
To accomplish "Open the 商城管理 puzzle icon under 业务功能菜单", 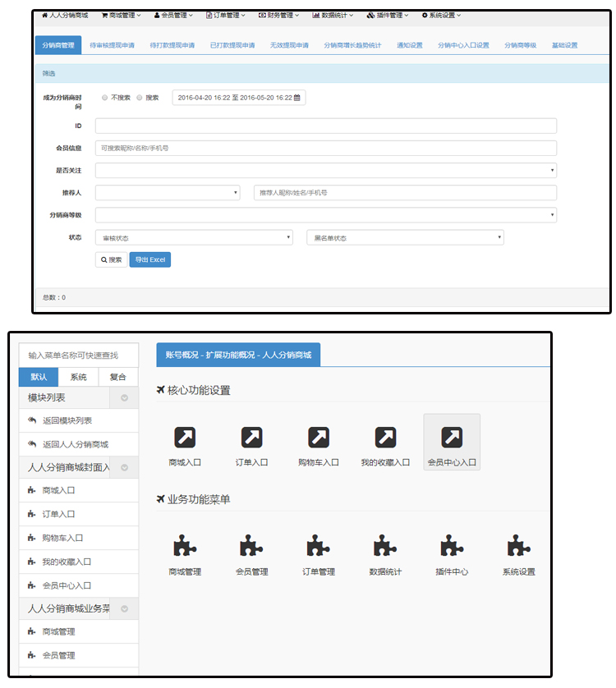I will pos(185,545).
